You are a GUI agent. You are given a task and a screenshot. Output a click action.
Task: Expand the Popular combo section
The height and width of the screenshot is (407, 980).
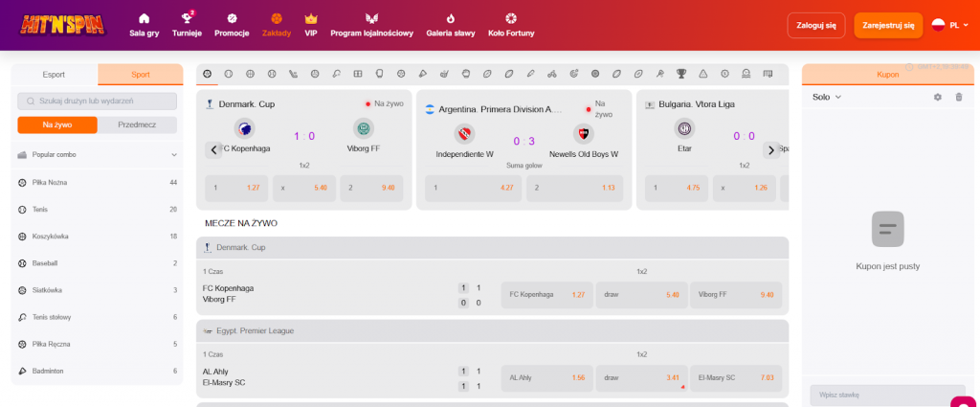pos(97,154)
